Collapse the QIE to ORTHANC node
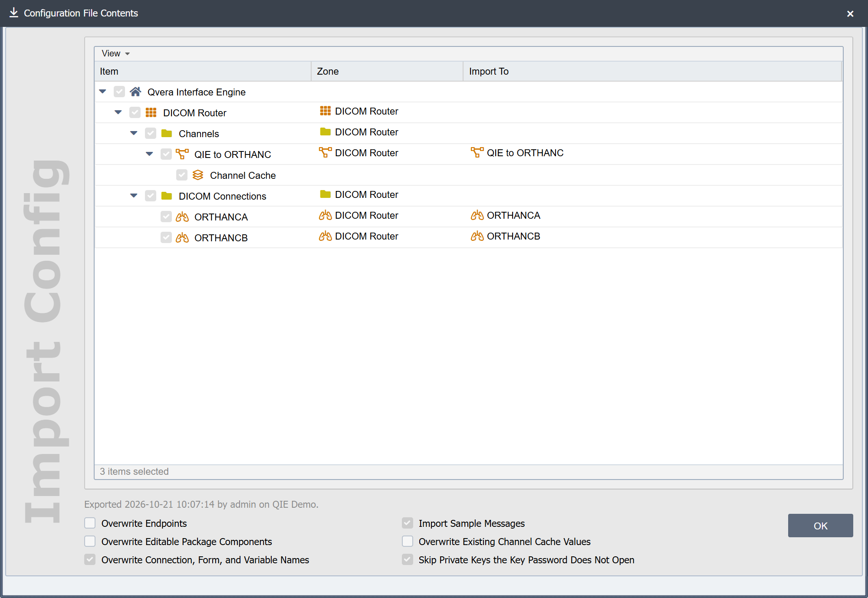The image size is (868, 598). click(149, 154)
